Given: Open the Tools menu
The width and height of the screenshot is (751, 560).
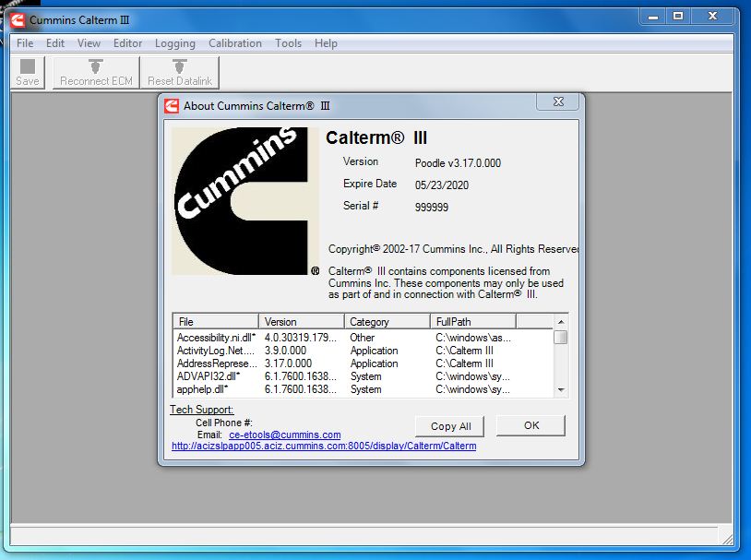Looking at the screenshot, I should 288,43.
